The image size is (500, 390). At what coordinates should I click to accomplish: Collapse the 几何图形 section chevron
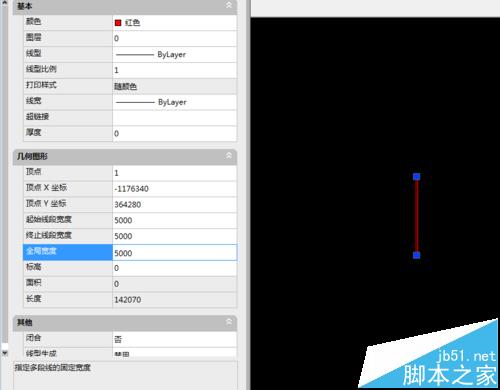tap(229, 156)
